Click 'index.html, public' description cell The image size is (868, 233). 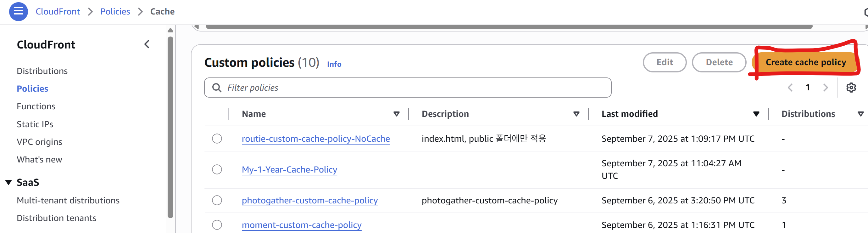(x=484, y=139)
